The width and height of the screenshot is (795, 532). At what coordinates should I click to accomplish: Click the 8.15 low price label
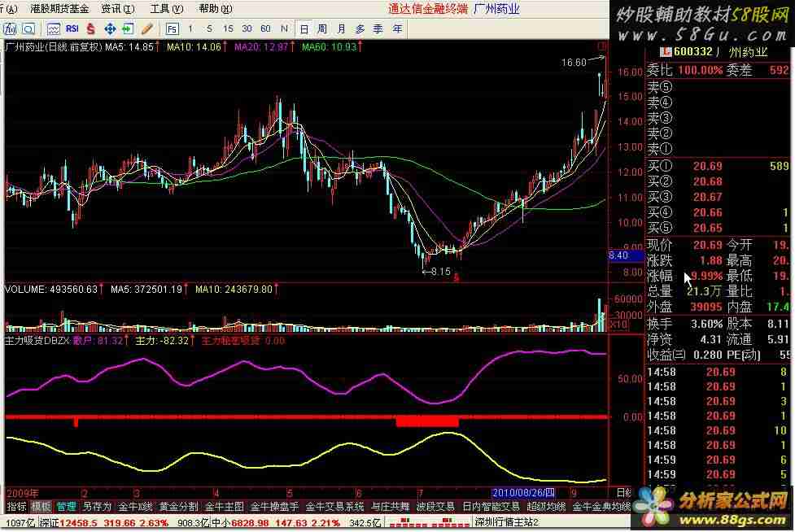click(x=440, y=272)
